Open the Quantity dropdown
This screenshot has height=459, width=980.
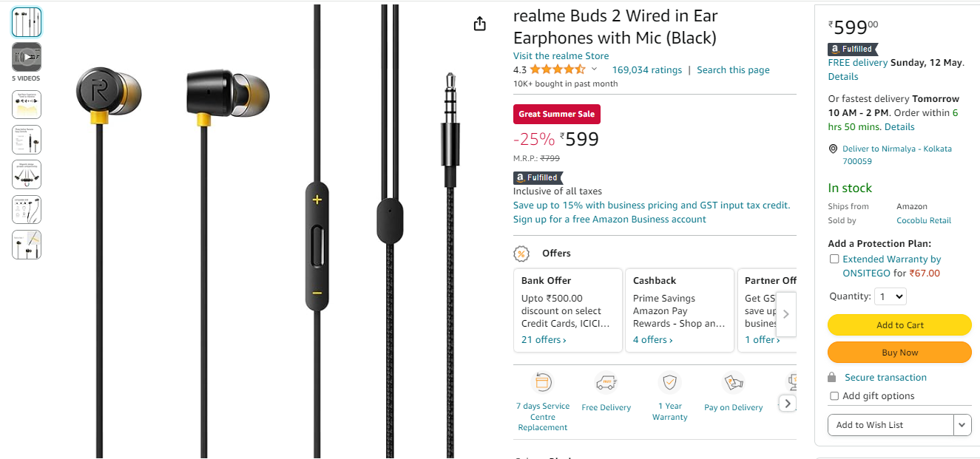890,296
